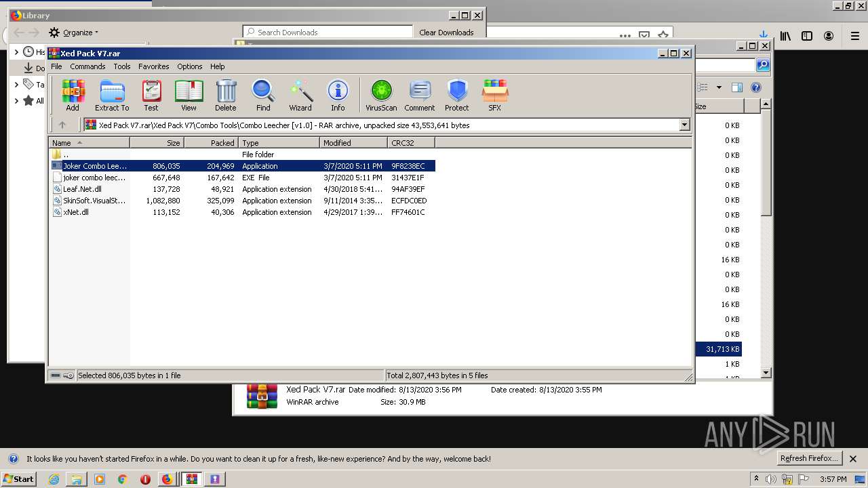The height and width of the screenshot is (488, 868).
Task: Select the parent folder '..' row
Action: pos(242,155)
